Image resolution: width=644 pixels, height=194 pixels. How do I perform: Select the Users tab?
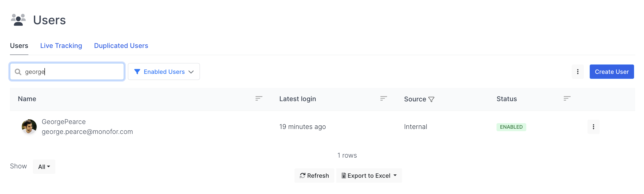click(x=19, y=46)
